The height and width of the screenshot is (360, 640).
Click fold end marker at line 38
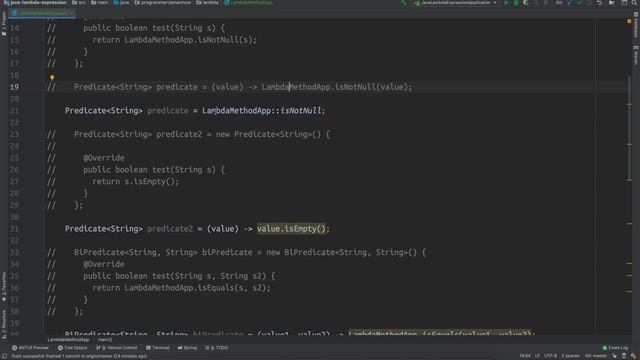click(x=43, y=311)
